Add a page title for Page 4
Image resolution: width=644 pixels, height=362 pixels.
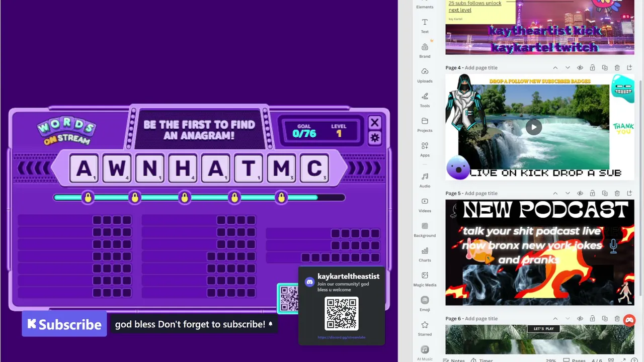coord(481,68)
